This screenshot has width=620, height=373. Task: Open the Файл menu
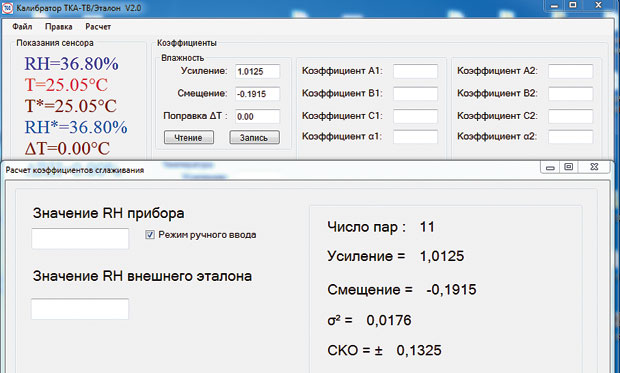pos(22,27)
